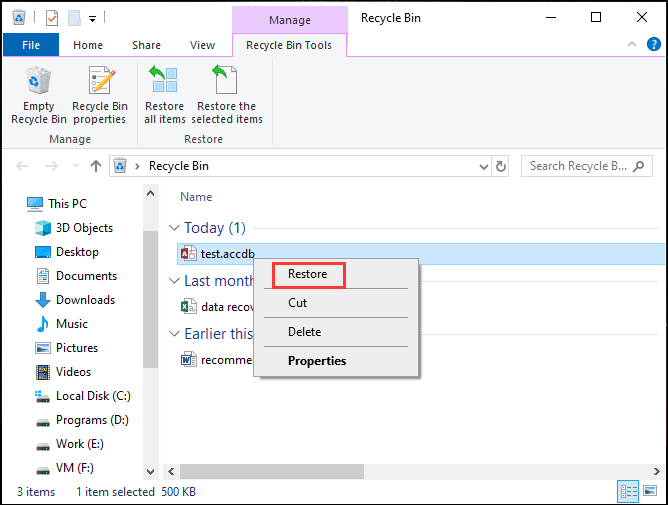Image resolution: width=668 pixels, height=505 pixels.
Task: Go up one folder level
Action: 96,166
